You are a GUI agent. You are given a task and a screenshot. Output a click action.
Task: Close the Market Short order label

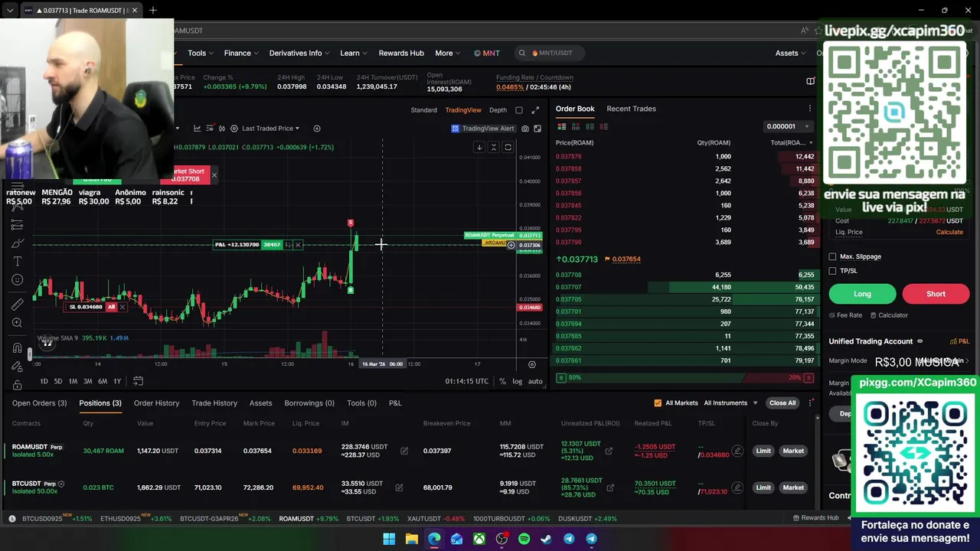tap(214, 175)
